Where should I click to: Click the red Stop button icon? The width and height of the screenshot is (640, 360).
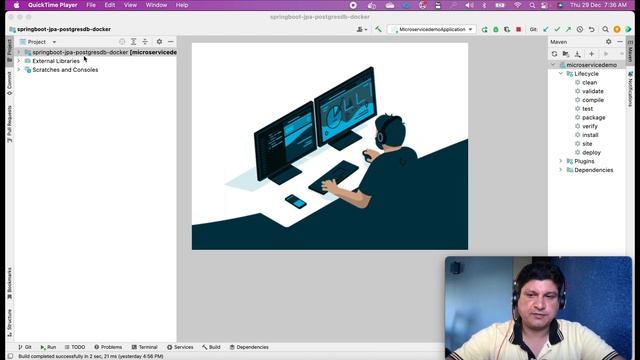pos(518,29)
